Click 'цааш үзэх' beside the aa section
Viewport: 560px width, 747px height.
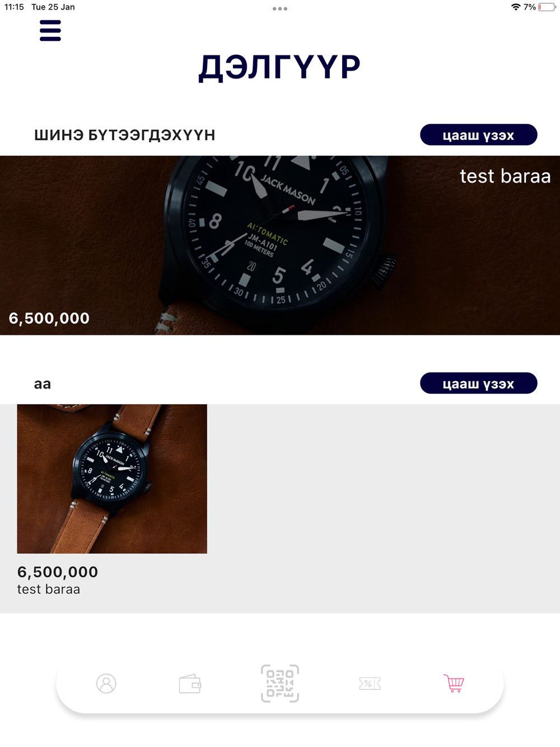pyautogui.click(x=479, y=384)
